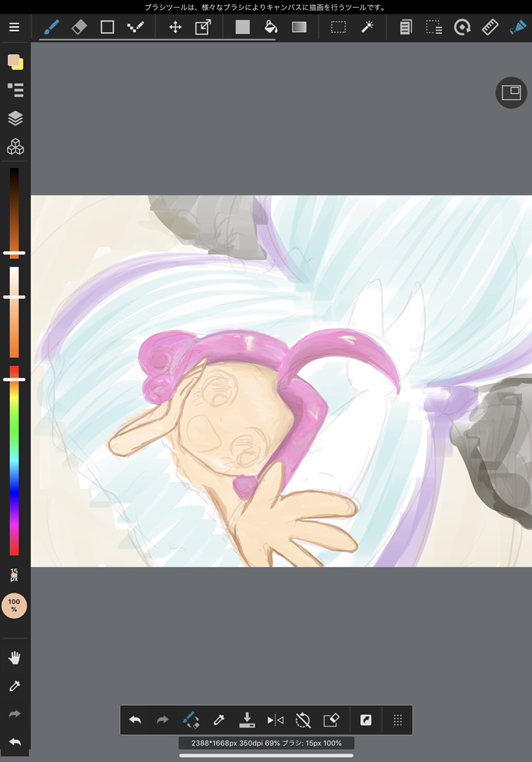Open the ruler/snap guide tool

point(490,27)
